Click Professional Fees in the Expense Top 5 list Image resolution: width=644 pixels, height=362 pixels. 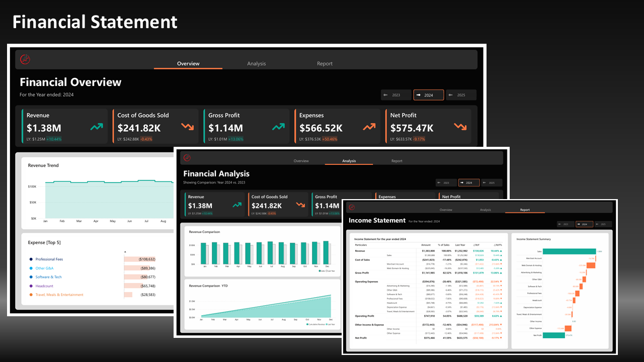point(49,259)
